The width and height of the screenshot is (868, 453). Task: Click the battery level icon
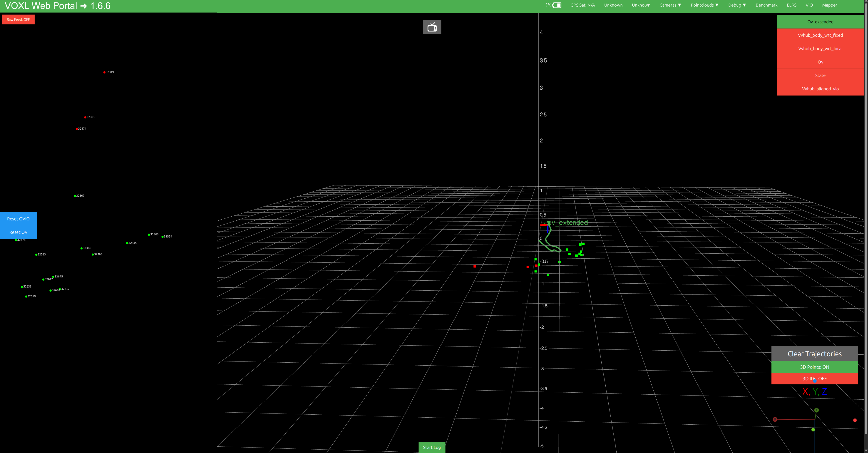tap(557, 5)
